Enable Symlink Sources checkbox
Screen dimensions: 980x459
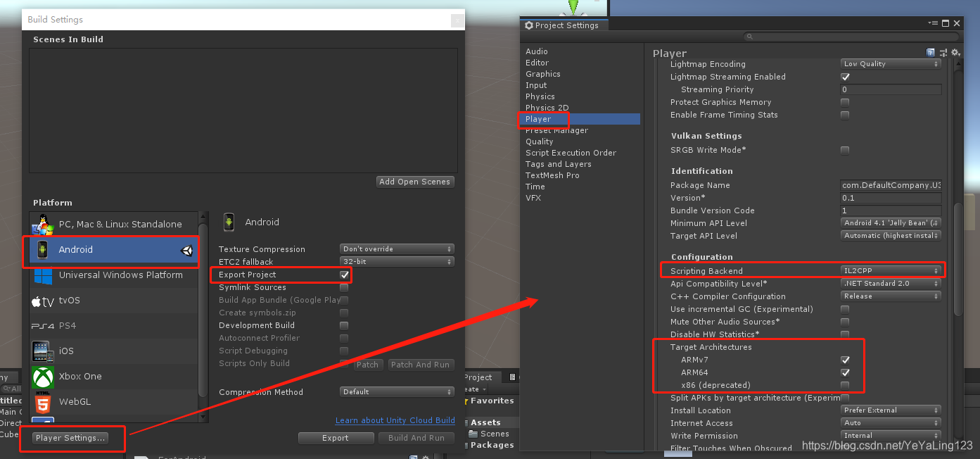344,287
